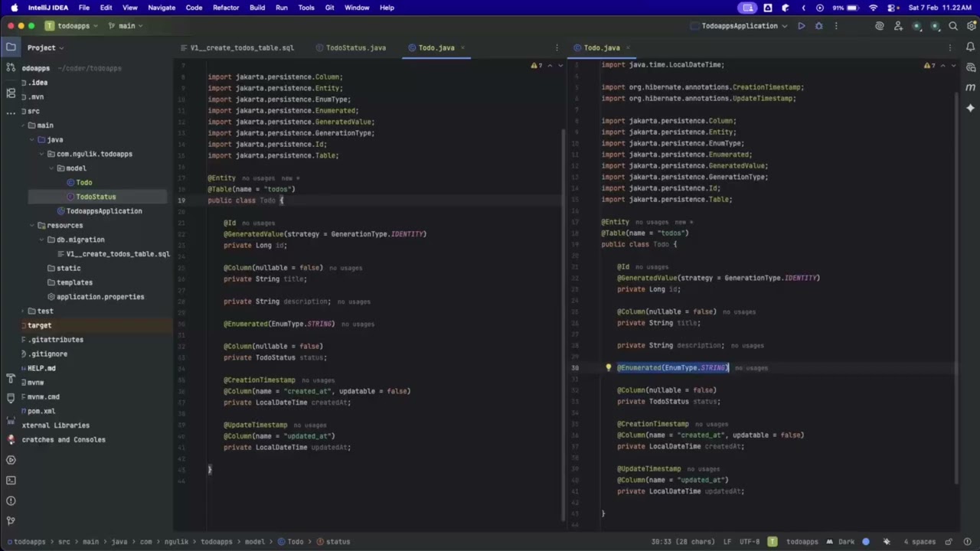Go to next highlighted problem in right editor
Image resolution: width=980 pixels, height=551 pixels.
[953, 66]
